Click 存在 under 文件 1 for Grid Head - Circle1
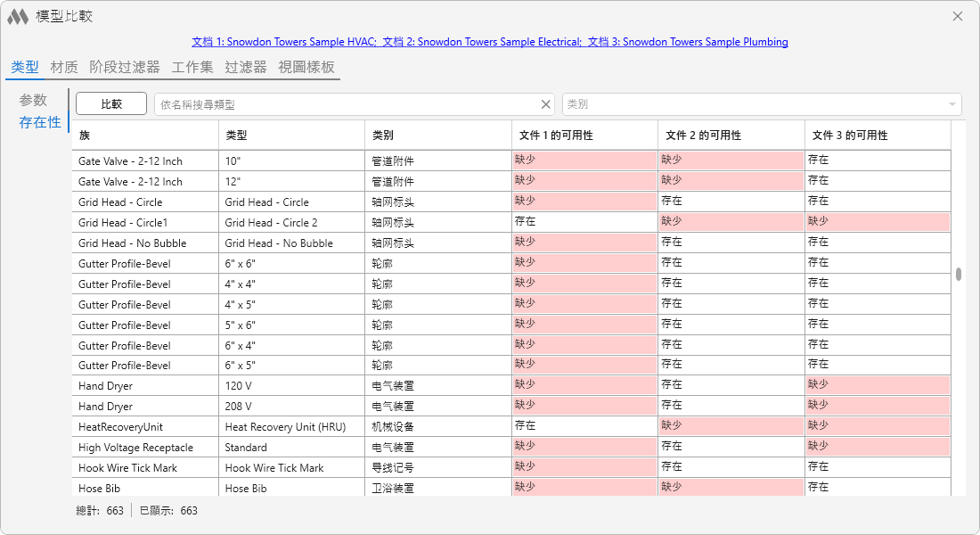This screenshot has width=980, height=535. click(x=585, y=223)
